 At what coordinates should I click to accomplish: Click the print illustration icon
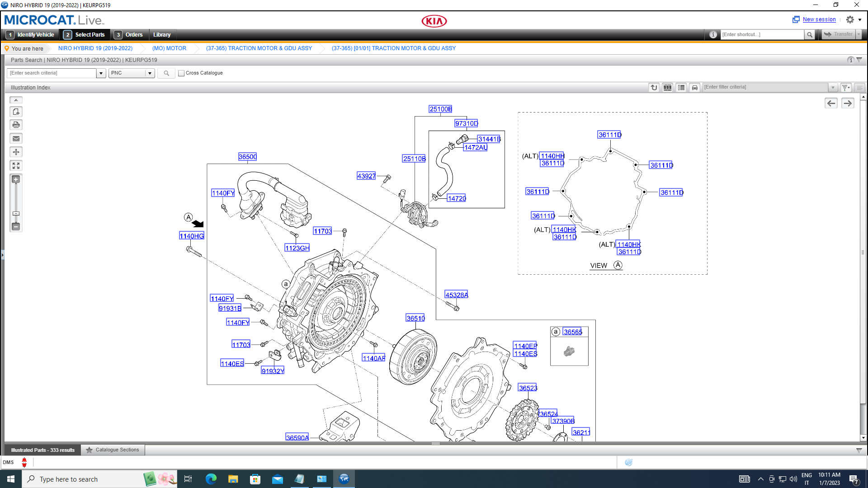pyautogui.click(x=16, y=125)
